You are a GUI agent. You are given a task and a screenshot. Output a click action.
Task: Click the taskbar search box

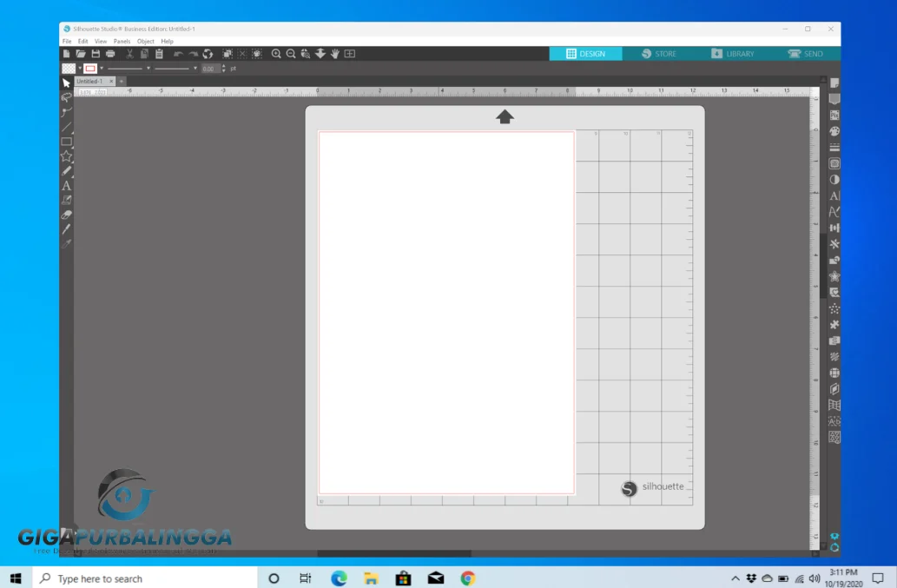click(145, 578)
